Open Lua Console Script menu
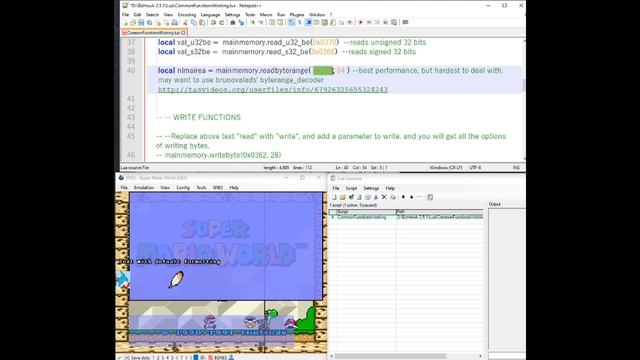This screenshot has width=640, height=360. pyautogui.click(x=351, y=188)
